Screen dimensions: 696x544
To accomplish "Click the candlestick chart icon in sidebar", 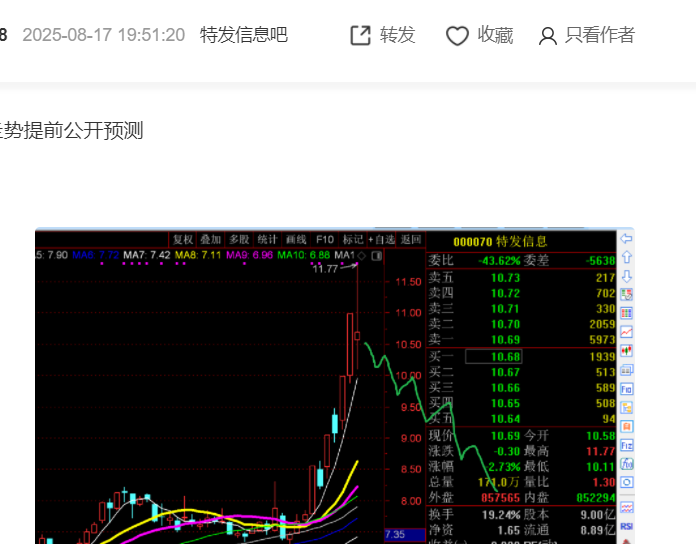I will click(626, 351).
